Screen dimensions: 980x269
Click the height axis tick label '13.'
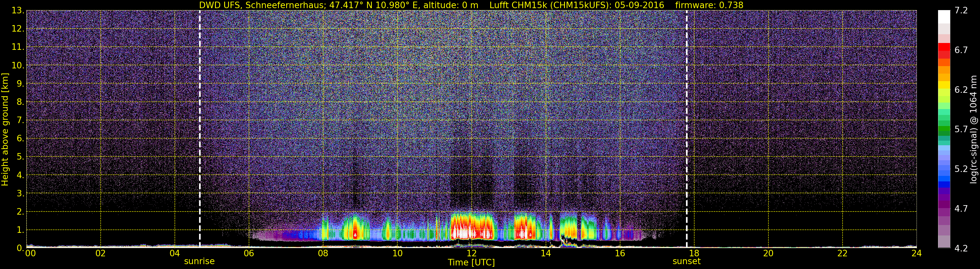click(x=18, y=11)
